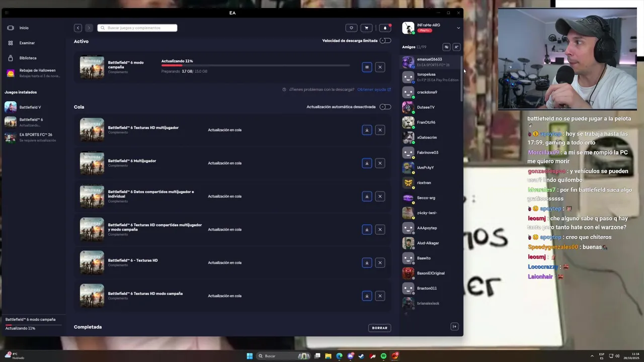Go forward with the navigation arrow
The height and width of the screenshot is (362, 644).
click(x=89, y=28)
